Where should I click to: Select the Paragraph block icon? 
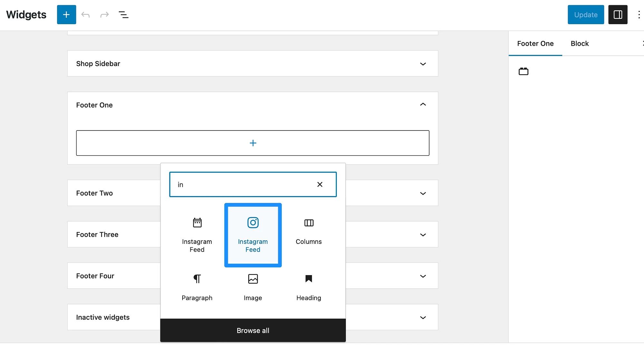click(x=197, y=279)
